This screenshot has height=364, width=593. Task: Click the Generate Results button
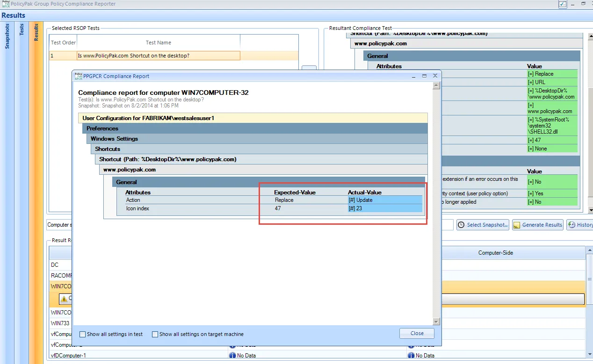pyautogui.click(x=537, y=225)
